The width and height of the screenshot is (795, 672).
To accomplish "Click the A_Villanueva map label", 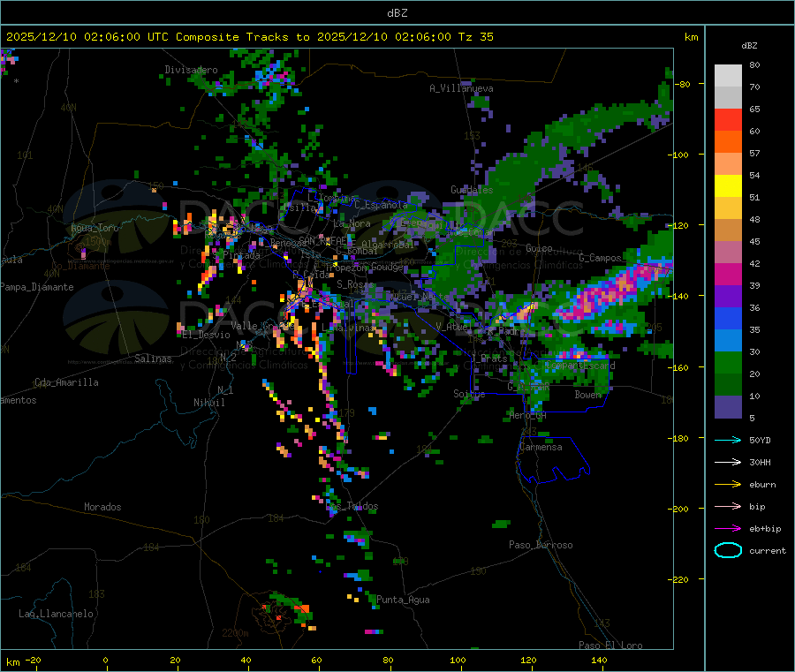I will (461, 88).
